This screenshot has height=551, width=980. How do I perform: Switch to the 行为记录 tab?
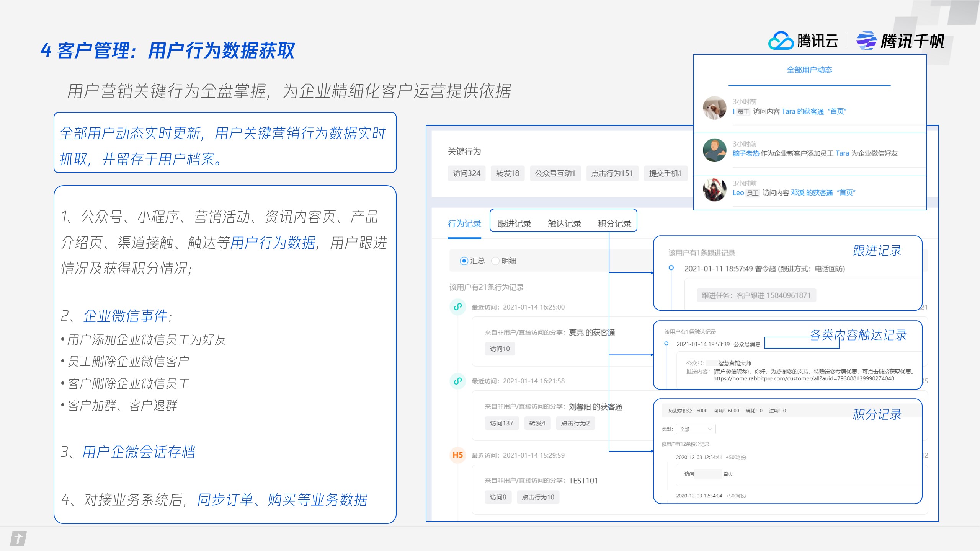[464, 223]
